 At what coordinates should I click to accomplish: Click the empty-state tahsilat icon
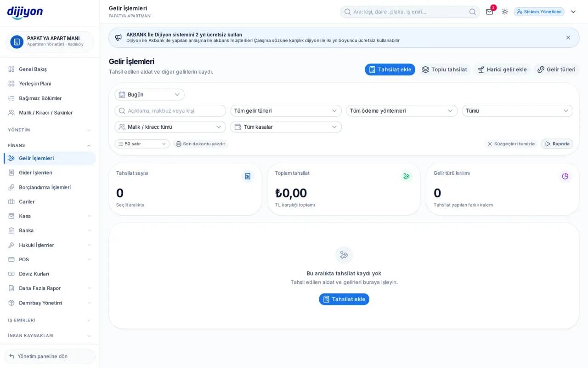(344, 255)
